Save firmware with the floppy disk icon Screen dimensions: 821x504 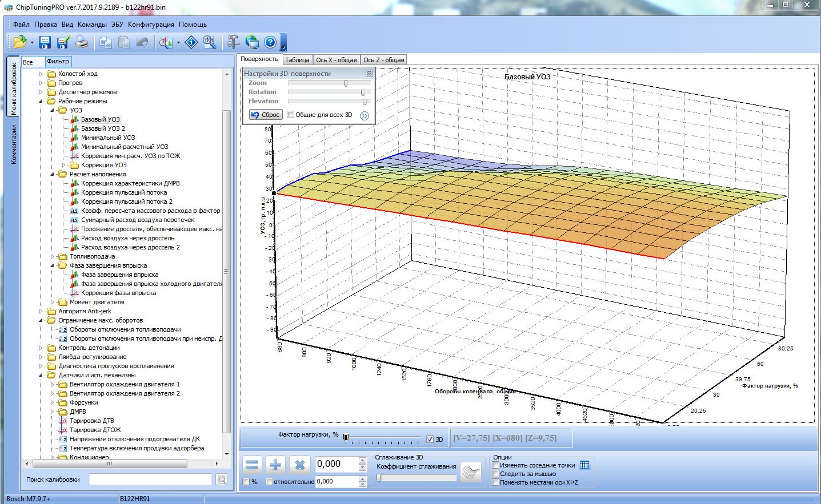(x=45, y=42)
